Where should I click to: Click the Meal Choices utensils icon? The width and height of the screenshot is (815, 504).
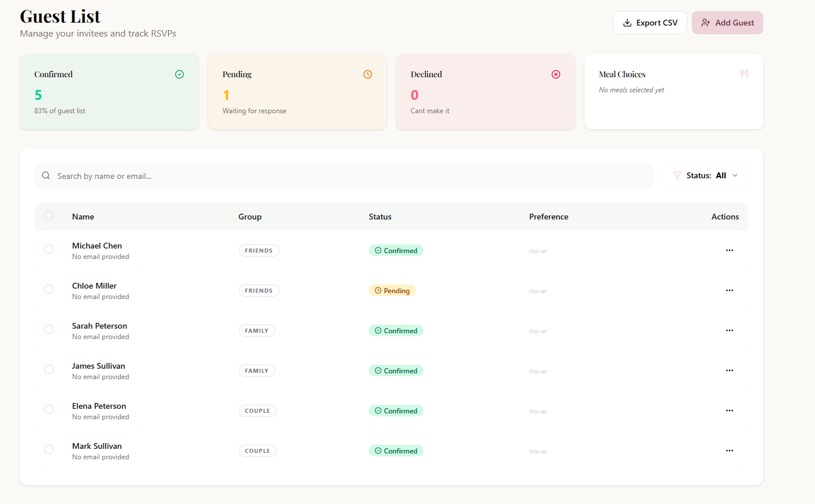pyautogui.click(x=744, y=74)
